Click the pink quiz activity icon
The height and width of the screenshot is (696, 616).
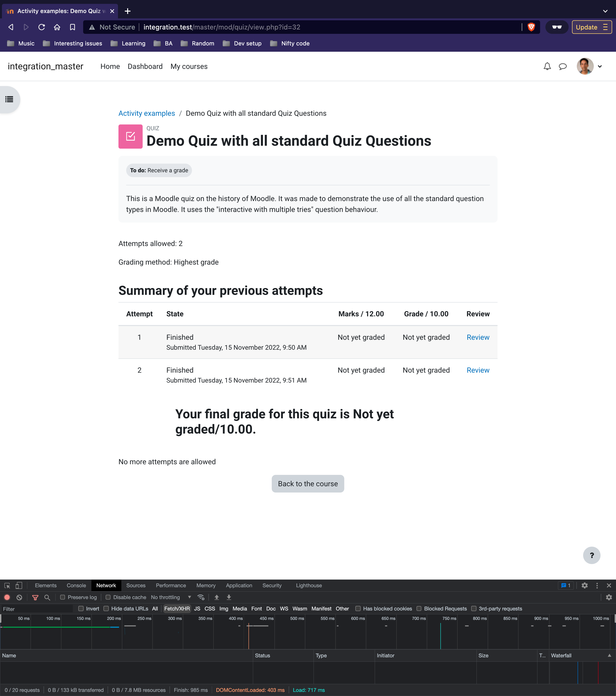pyautogui.click(x=131, y=136)
